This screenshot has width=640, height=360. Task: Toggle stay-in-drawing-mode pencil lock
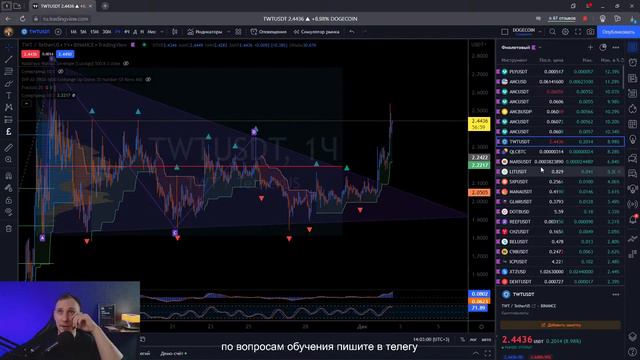point(9,188)
